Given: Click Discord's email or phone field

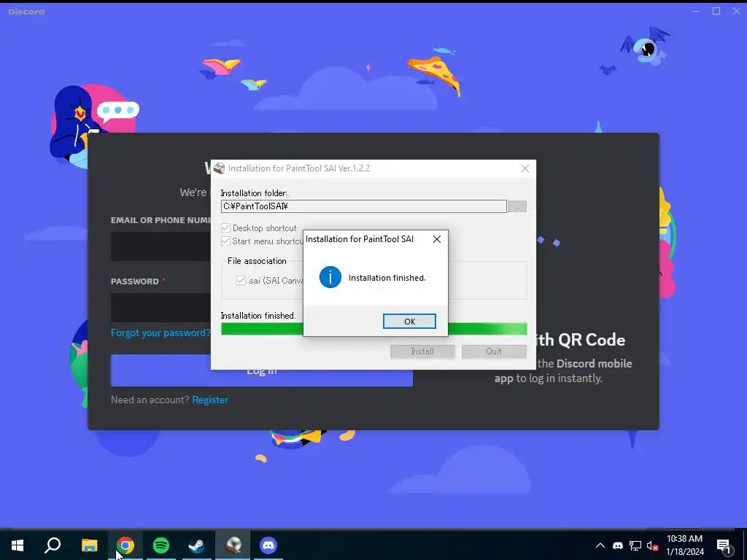Looking at the screenshot, I should click(x=160, y=246).
